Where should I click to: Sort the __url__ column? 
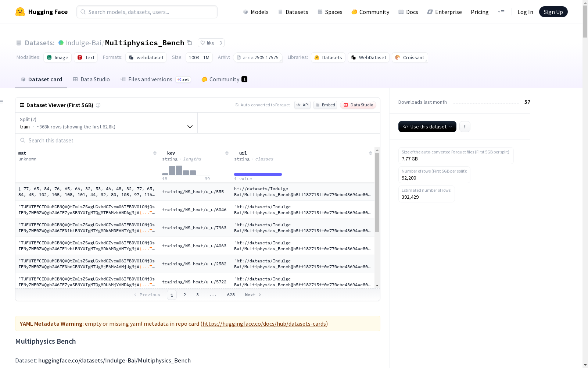(x=370, y=153)
